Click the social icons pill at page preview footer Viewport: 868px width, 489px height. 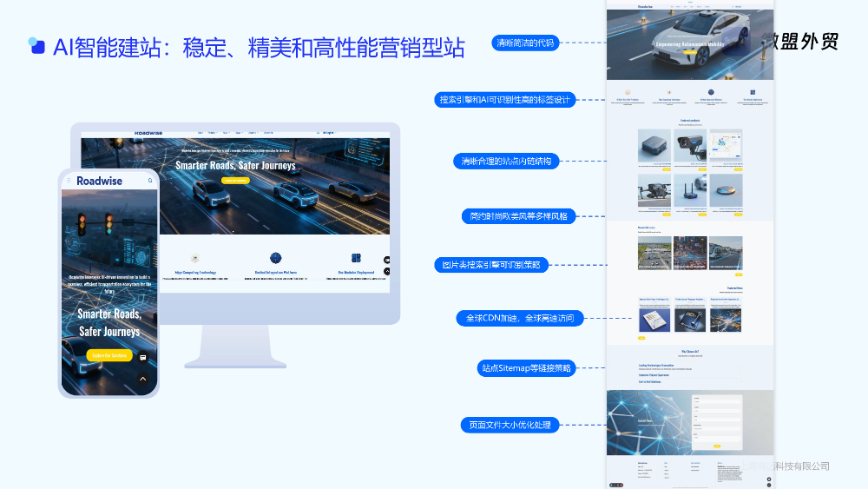616,486
